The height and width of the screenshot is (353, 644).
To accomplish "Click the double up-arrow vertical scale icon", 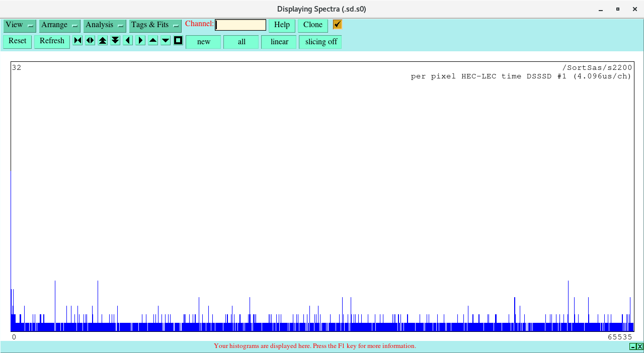I will [x=103, y=41].
